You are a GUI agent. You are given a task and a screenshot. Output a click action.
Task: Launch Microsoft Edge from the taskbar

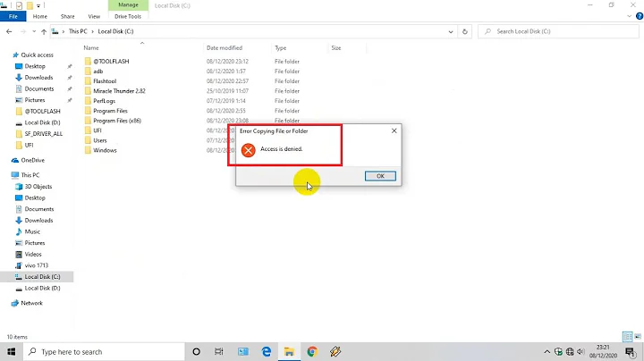click(x=267, y=352)
